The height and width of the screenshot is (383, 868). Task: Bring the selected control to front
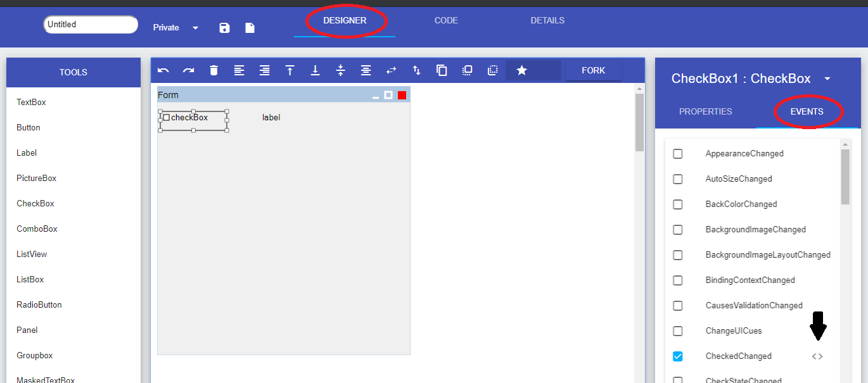pyautogui.click(x=467, y=70)
